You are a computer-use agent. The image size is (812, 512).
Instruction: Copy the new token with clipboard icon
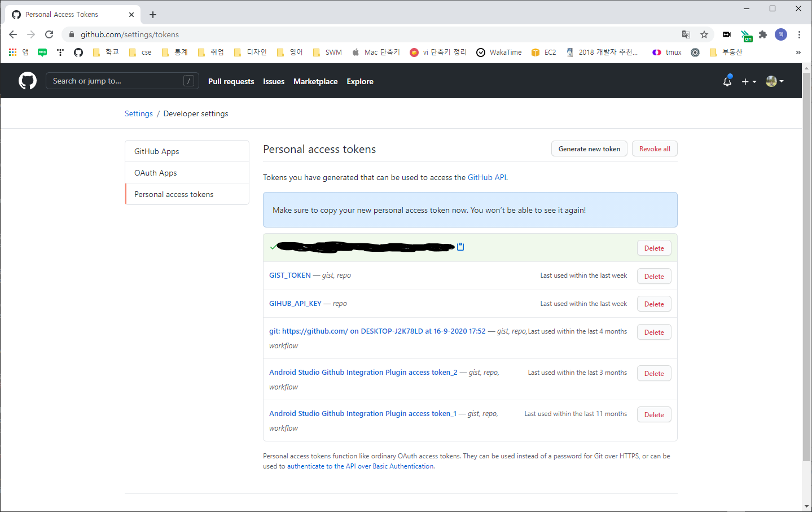[x=460, y=247]
